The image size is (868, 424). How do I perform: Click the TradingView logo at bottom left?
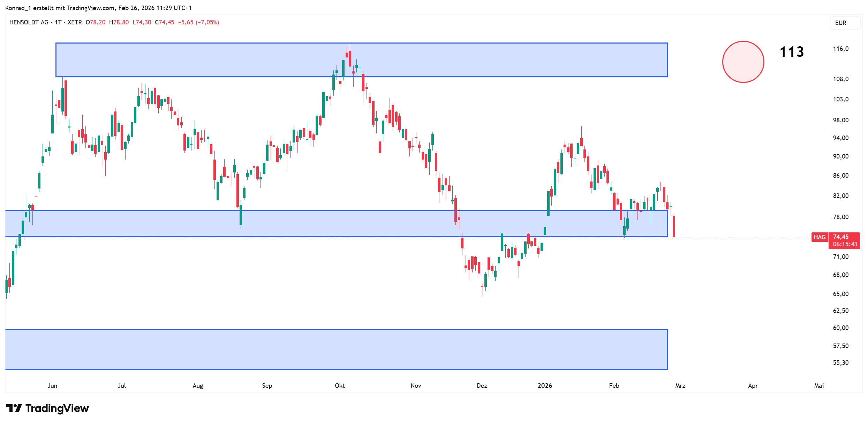[48, 408]
